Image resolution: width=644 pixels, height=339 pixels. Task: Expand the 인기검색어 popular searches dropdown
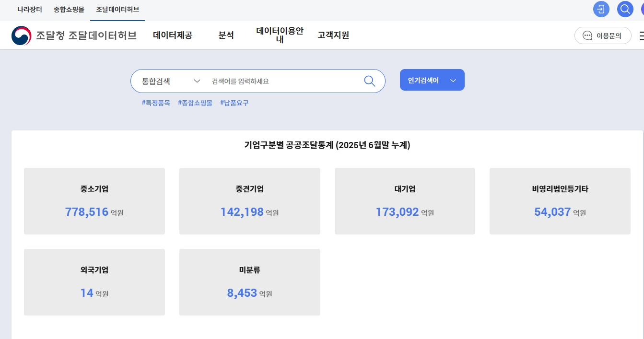click(x=431, y=80)
